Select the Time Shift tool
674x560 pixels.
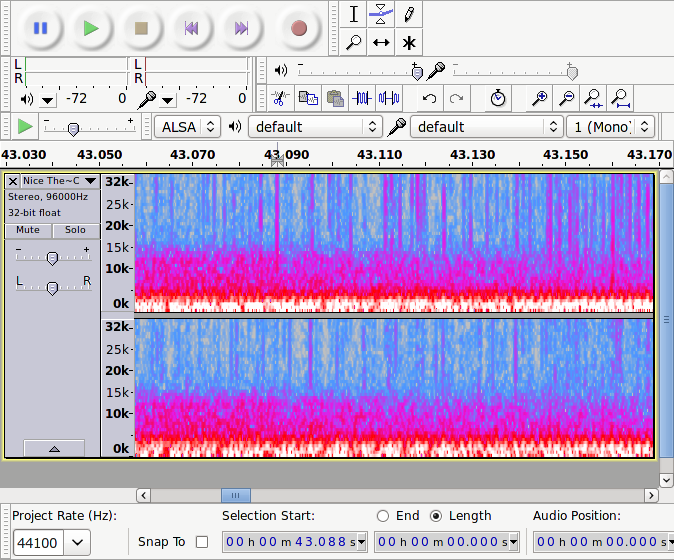click(381, 43)
